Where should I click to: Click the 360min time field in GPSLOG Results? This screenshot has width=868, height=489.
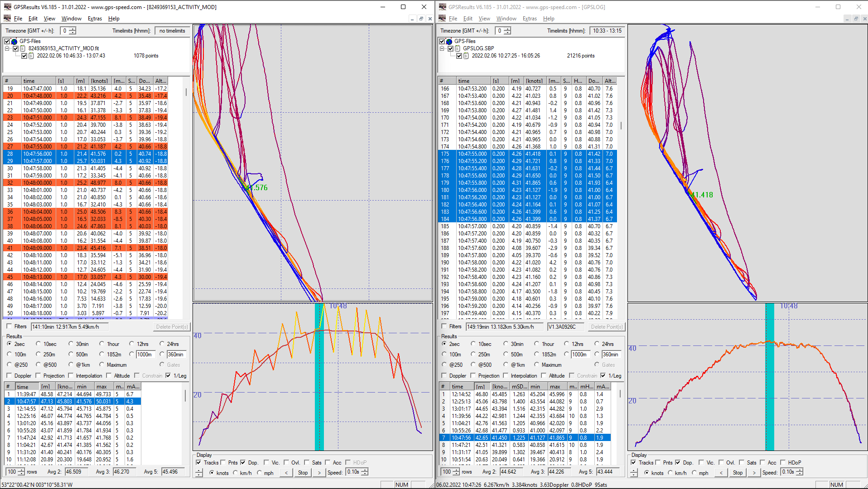[x=611, y=355]
